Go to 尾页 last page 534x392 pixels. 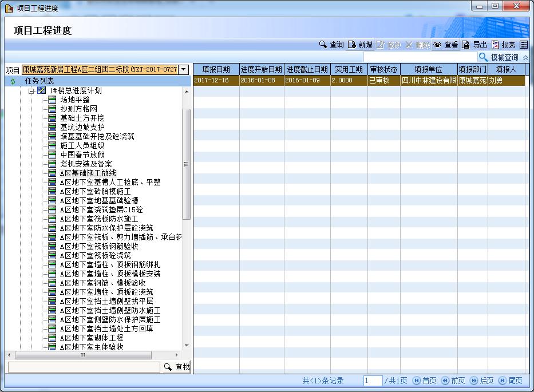tap(511, 381)
